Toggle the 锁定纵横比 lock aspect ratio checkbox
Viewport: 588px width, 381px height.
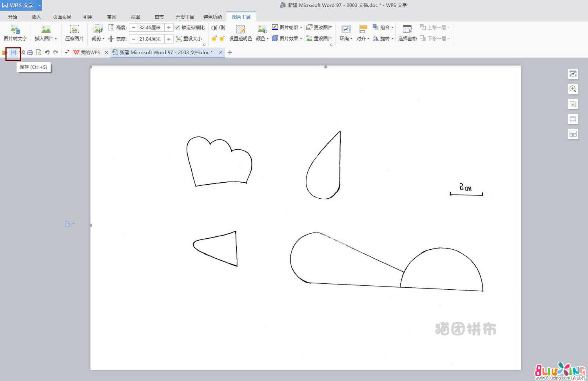coord(177,27)
